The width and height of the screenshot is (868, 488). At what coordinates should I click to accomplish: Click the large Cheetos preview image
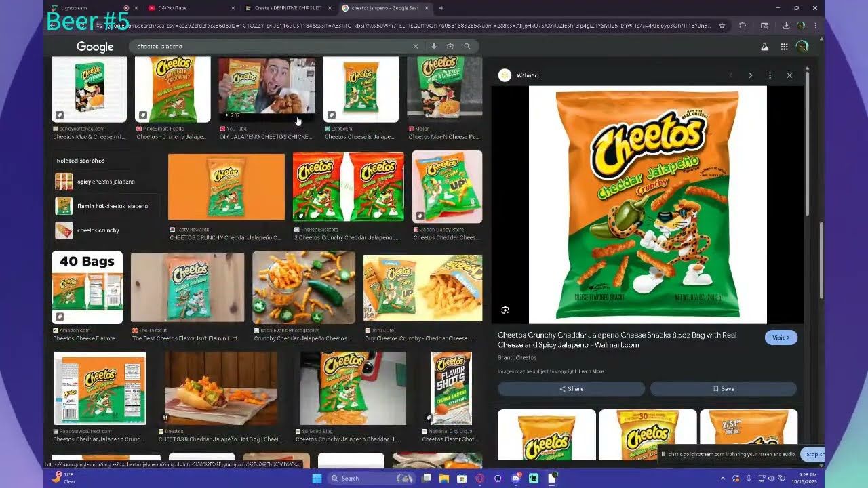point(648,205)
